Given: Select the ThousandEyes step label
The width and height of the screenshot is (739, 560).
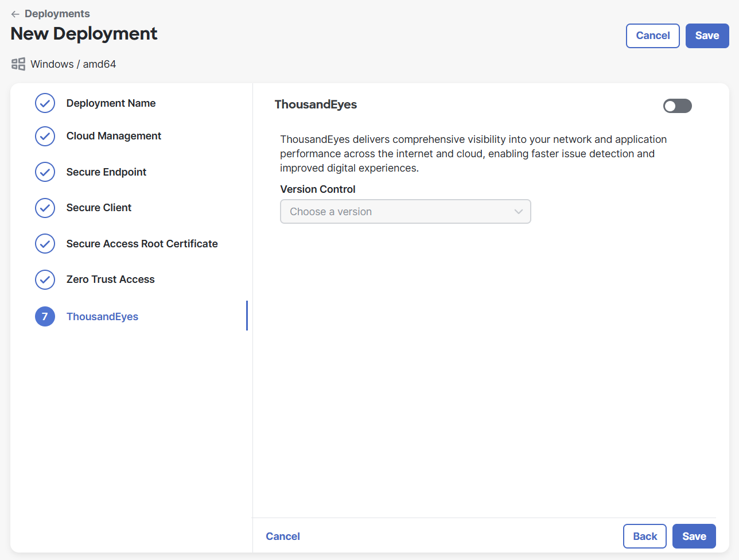Looking at the screenshot, I should 102,317.
